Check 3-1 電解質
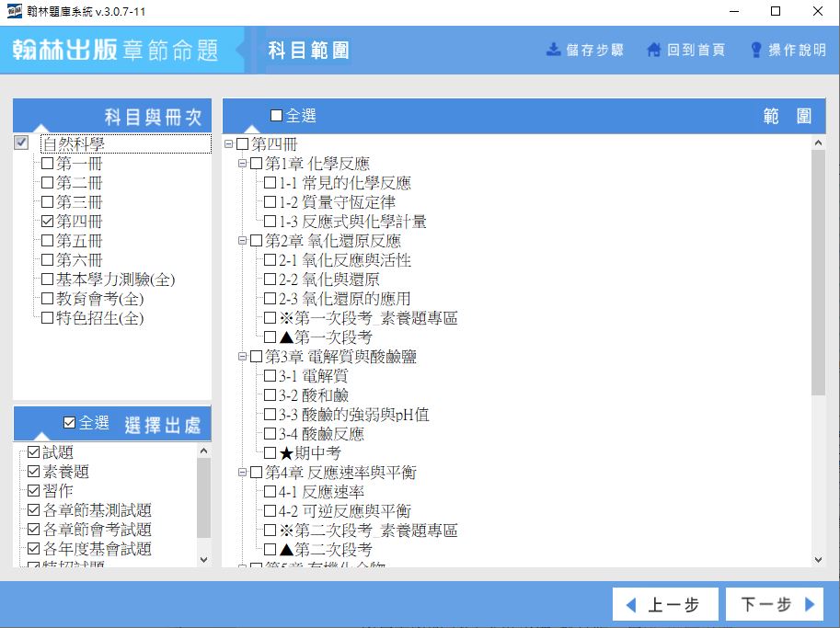 (x=270, y=375)
